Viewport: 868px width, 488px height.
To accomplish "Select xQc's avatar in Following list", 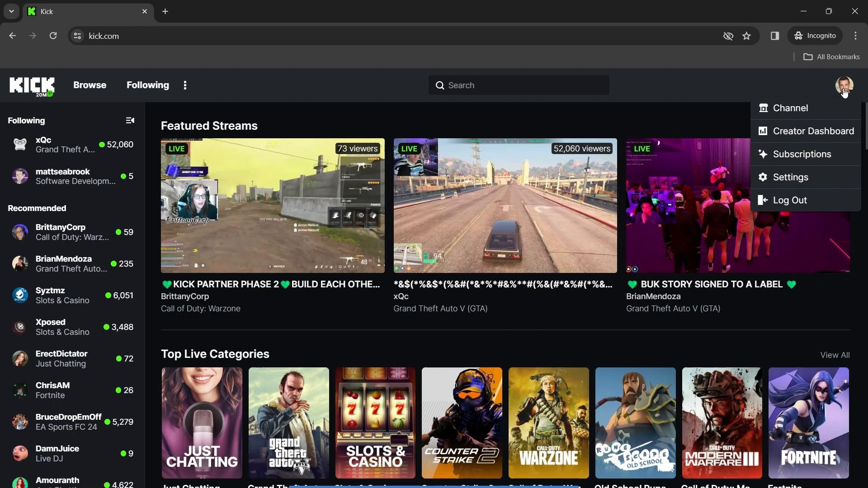I will (20, 145).
